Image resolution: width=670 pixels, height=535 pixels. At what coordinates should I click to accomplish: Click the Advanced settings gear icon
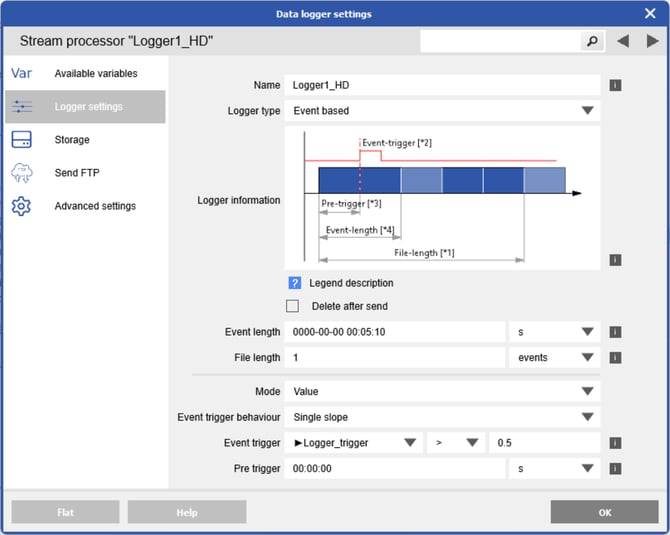click(x=21, y=206)
